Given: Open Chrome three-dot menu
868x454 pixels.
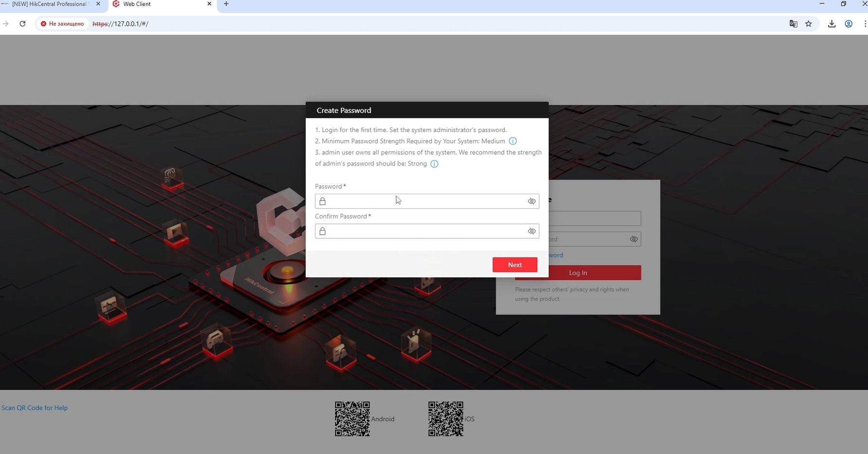Looking at the screenshot, I should [865, 24].
